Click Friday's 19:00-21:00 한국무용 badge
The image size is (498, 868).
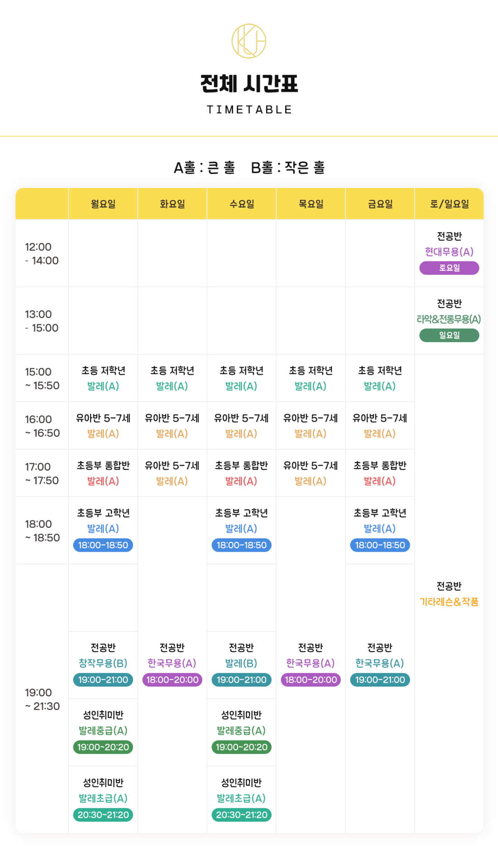(x=380, y=680)
